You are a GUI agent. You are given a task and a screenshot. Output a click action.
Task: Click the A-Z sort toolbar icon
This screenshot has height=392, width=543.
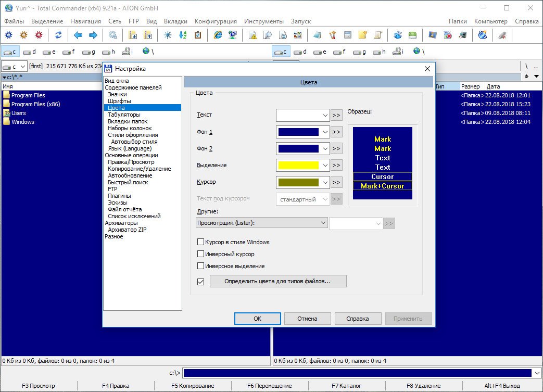tap(183, 35)
